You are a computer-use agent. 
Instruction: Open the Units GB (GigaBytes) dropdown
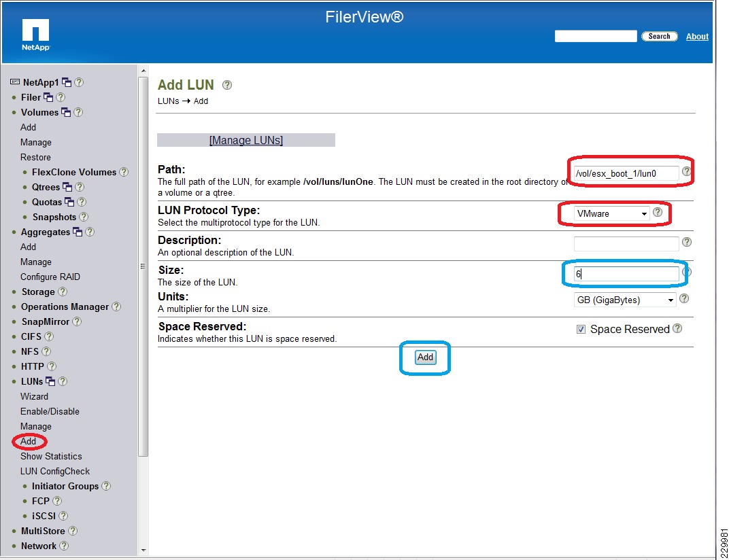tap(625, 300)
